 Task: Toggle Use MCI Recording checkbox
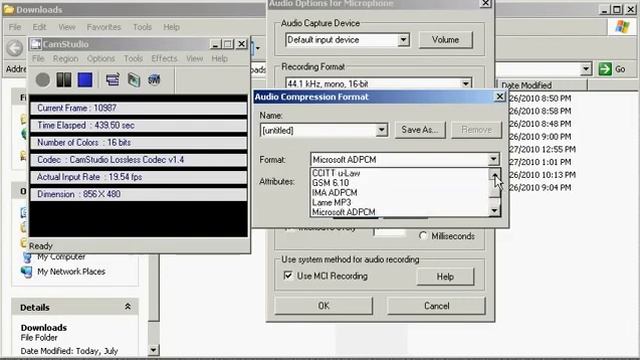(288, 276)
